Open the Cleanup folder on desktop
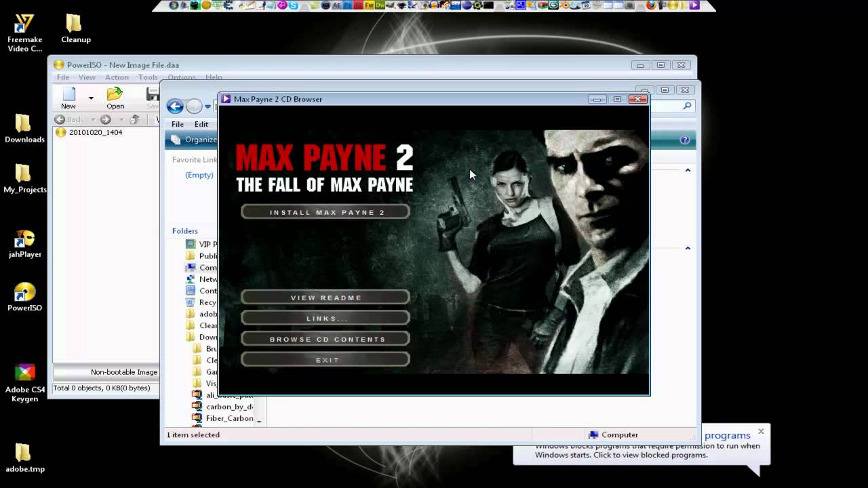Viewport: 868px width, 488px height. [x=75, y=28]
